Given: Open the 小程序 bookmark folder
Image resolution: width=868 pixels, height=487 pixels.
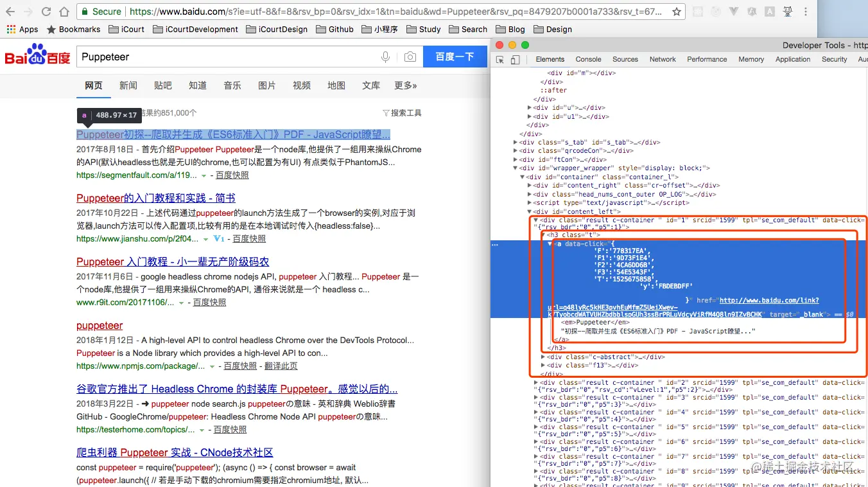Looking at the screenshot, I should coord(379,29).
